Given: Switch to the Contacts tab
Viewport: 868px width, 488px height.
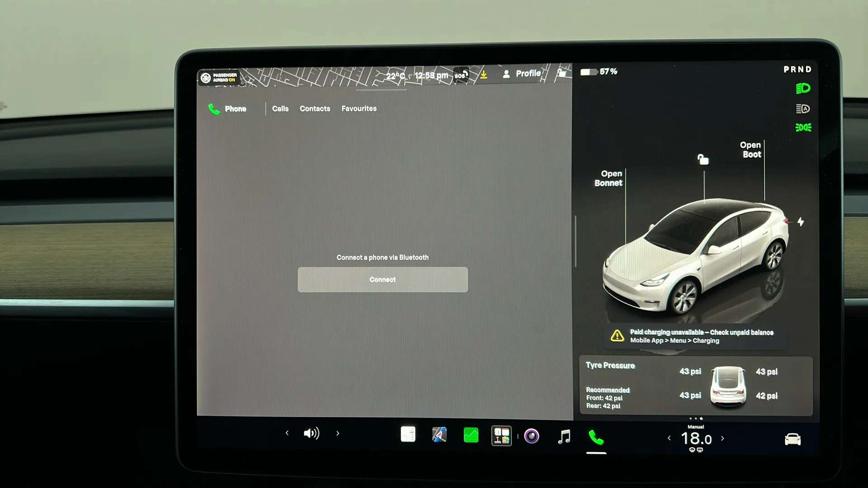Looking at the screenshot, I should coord(315,109).
